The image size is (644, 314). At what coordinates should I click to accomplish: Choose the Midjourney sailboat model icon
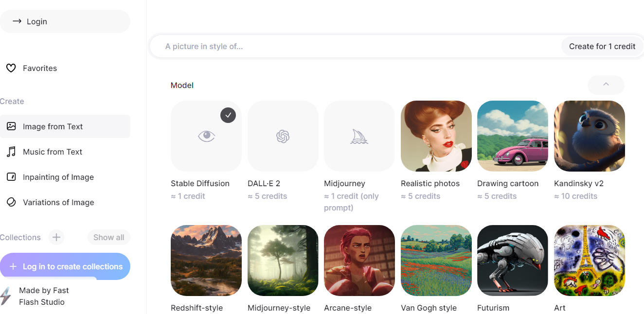click(x=359, y=136)
